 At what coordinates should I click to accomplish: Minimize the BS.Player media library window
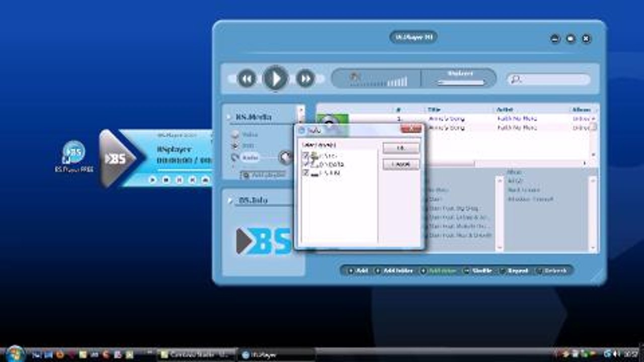pyautogui.click(x=555, y=39)
